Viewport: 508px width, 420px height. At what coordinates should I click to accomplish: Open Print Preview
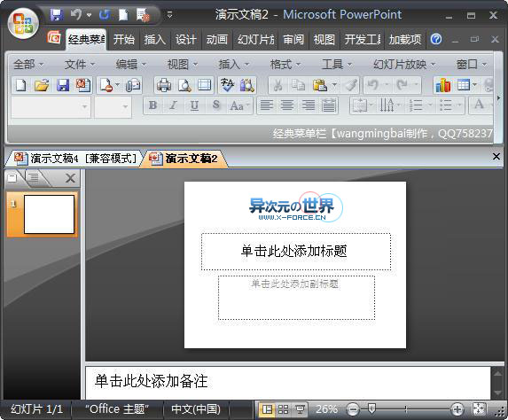click(x=184, y=85)
